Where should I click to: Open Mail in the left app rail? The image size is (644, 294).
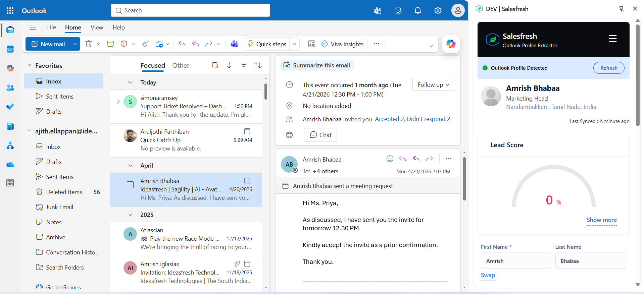click(10, 30)
